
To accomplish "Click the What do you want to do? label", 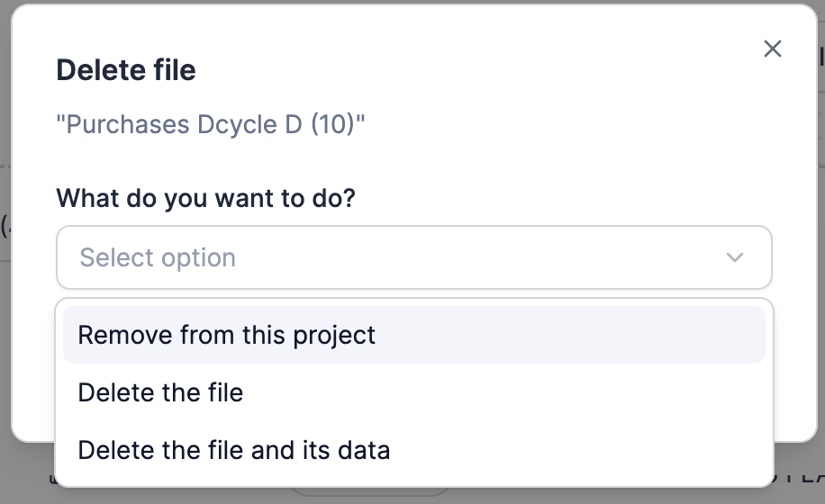I will [205, 199].
